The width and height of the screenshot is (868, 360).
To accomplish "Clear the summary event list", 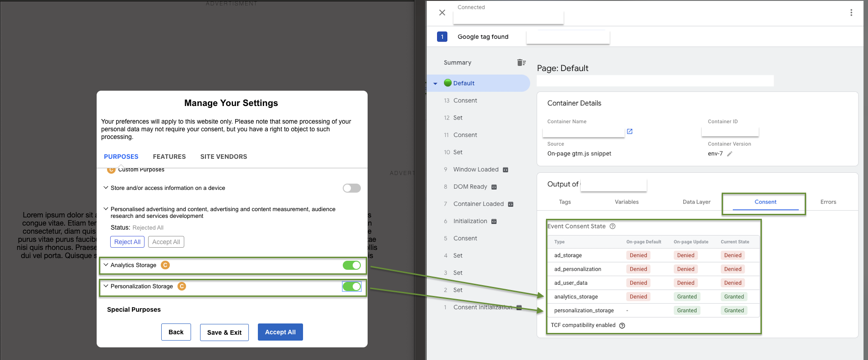I will tap(521, 63).
